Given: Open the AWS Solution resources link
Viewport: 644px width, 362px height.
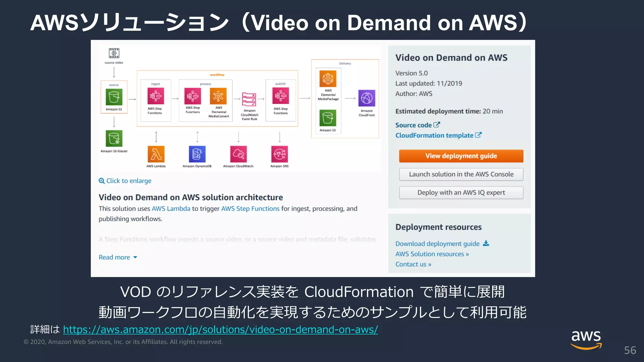Looking at the screenshot, I should click(432, 254).
